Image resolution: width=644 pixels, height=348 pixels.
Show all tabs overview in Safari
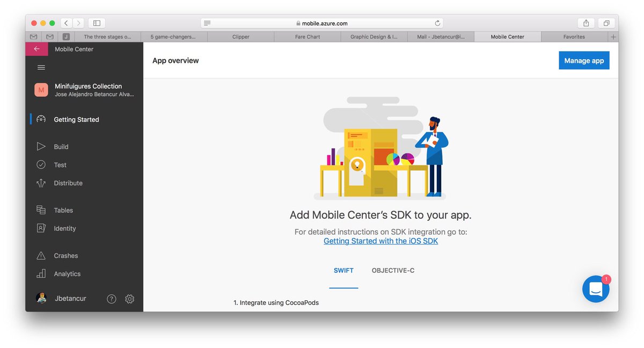(x=606, y=23)
